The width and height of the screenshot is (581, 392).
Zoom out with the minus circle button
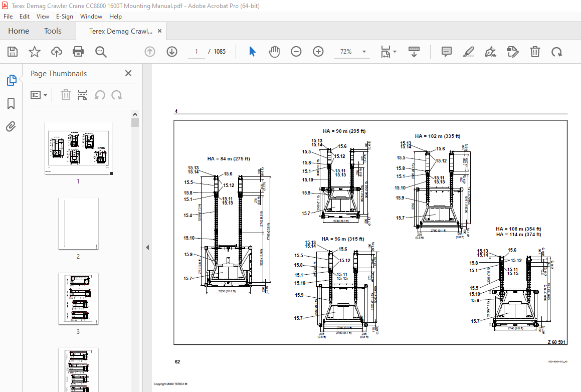click(296, 52)
